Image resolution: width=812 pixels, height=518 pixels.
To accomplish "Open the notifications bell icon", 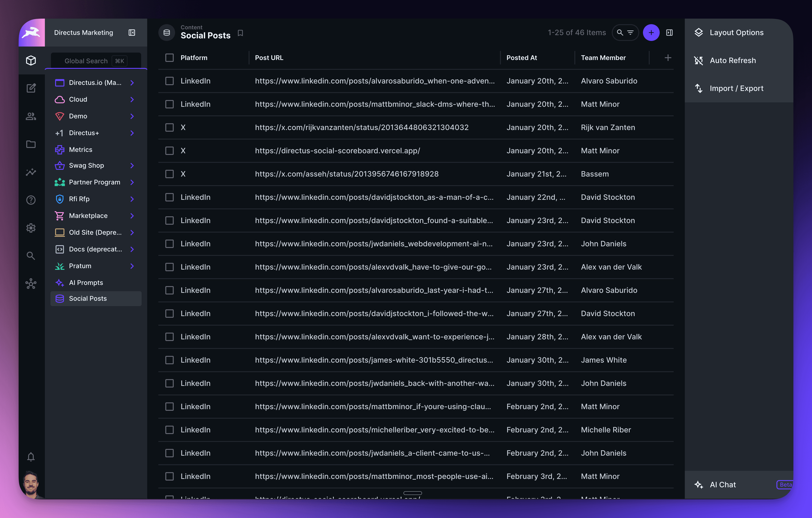I will tap(31, 457).
